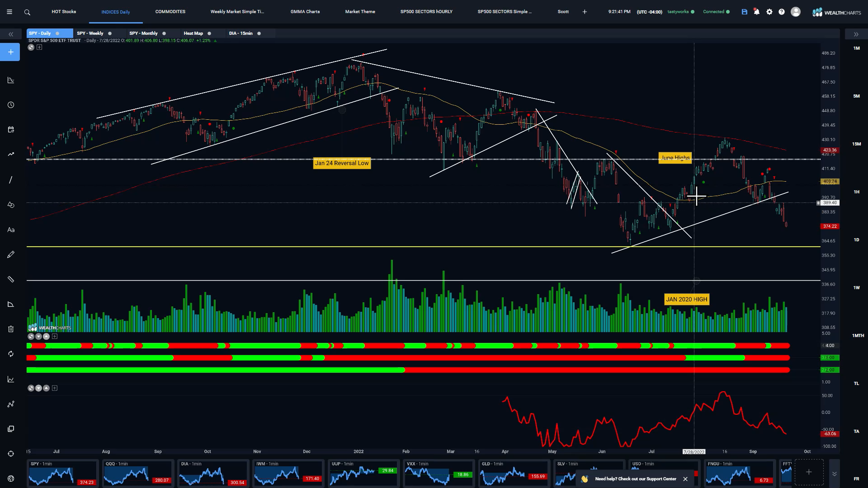Screen dimensions: 868x488
Task: Switch to HOT Stocks workspace tab
Action: [64, 12]
